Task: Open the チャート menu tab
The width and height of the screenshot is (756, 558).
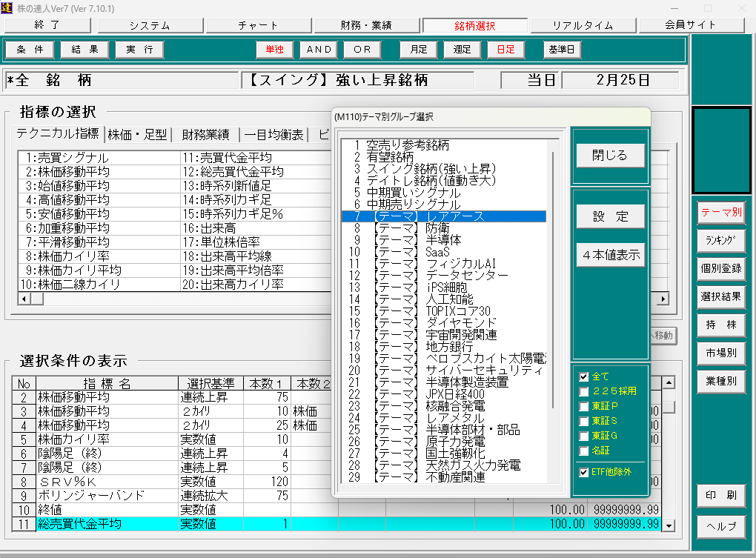Action: (x=258, y=25)
